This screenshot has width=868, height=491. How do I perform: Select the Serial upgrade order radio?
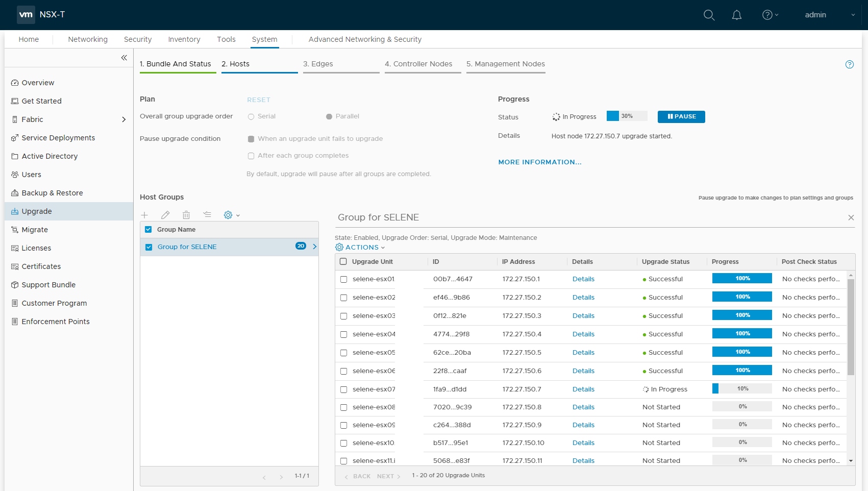coord(251,117)
